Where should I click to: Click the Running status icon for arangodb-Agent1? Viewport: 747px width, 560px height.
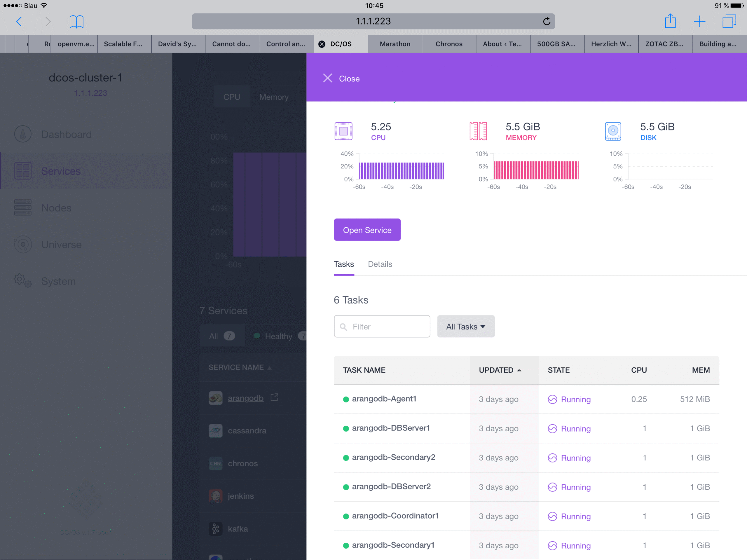pos(552,399)
